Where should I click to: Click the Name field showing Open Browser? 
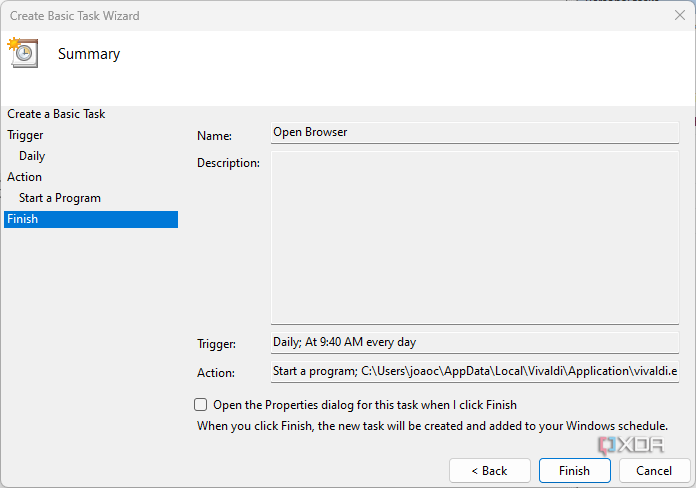(474, 132)
